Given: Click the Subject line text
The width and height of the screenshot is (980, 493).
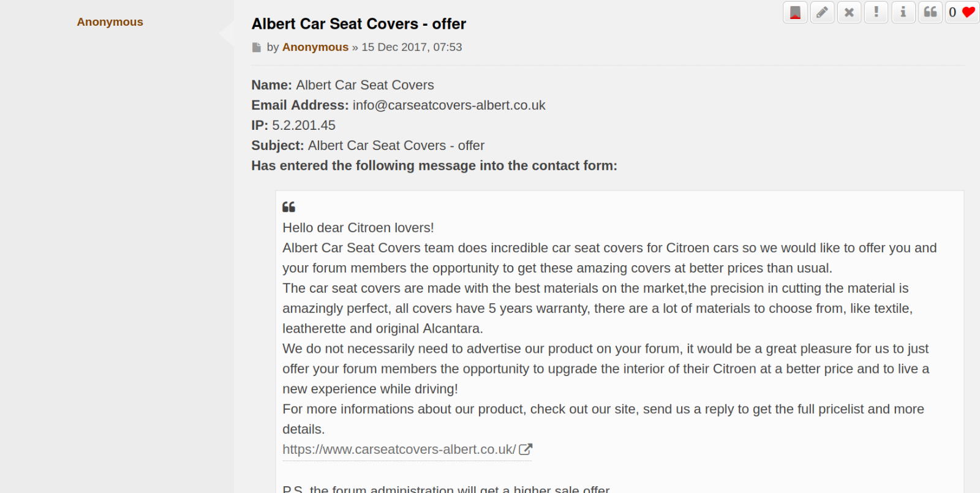Looking at the screenshot, I should click(367, 146).
